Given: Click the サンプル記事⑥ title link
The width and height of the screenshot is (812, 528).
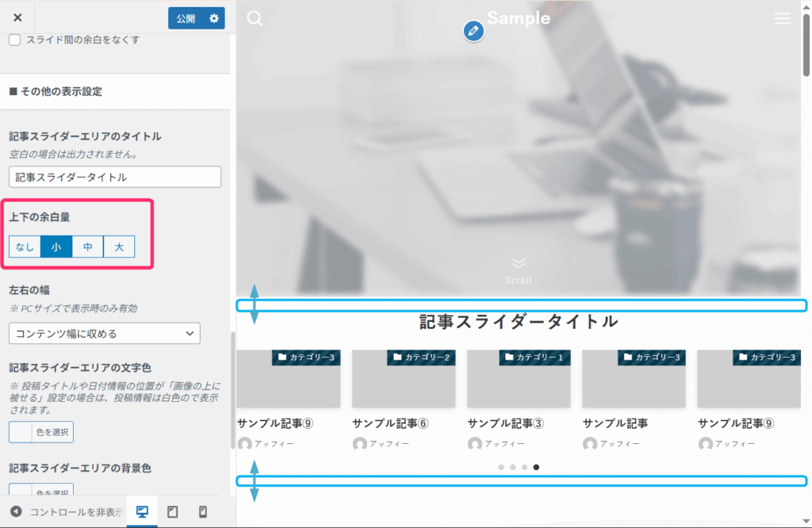Looking at the screenshot, I should 390,423.
